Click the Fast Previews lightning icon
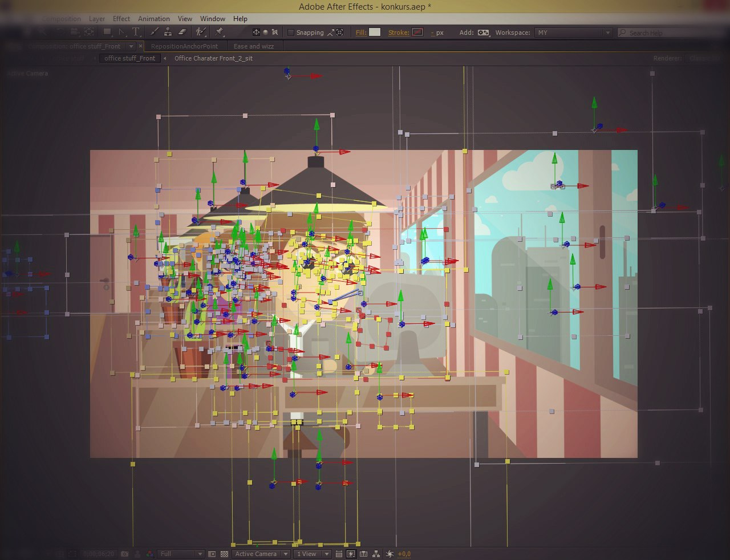 coord(351,554)
